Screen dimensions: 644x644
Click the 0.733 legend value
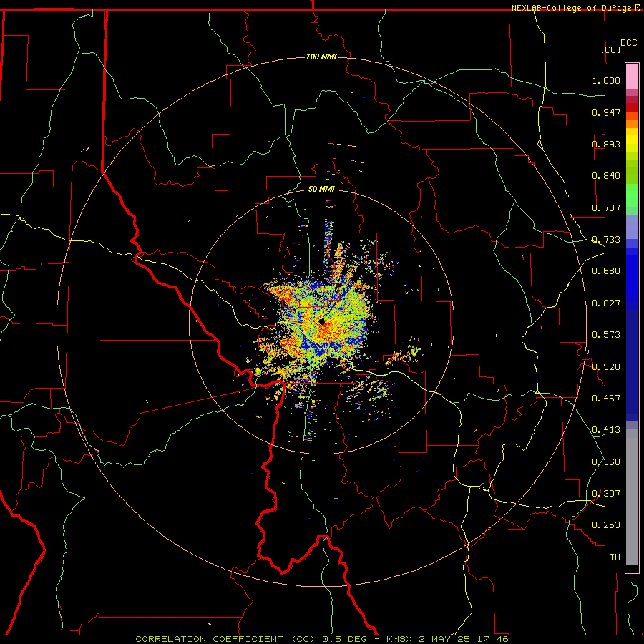pos(606,240)
